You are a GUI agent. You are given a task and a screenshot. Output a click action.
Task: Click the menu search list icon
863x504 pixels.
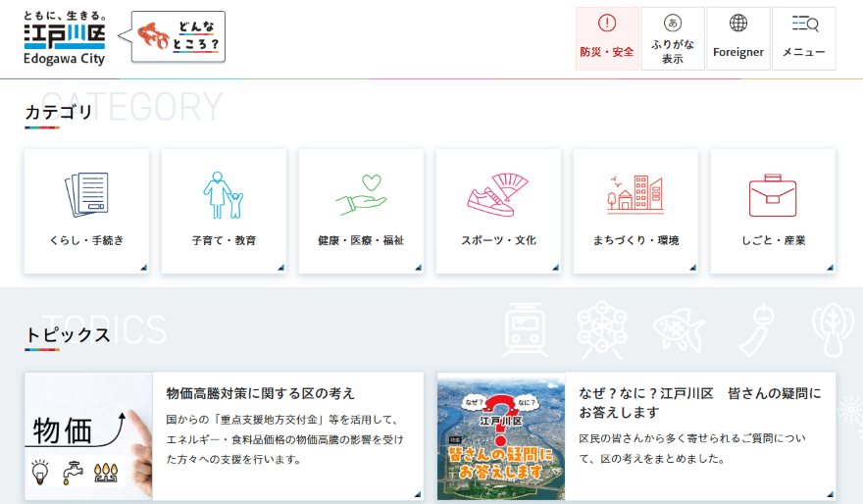(805, 24)
